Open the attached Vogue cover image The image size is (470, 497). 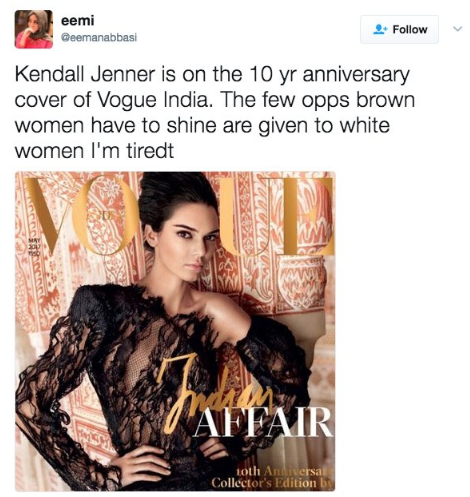(175, 331)
